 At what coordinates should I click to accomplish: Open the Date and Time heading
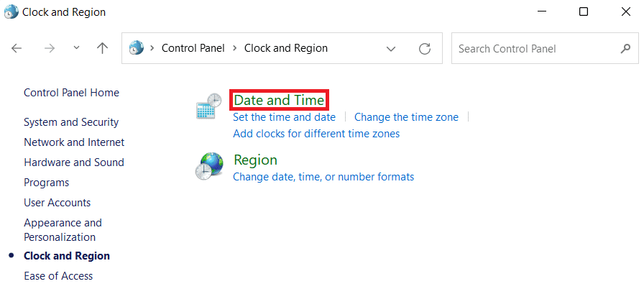279,100
